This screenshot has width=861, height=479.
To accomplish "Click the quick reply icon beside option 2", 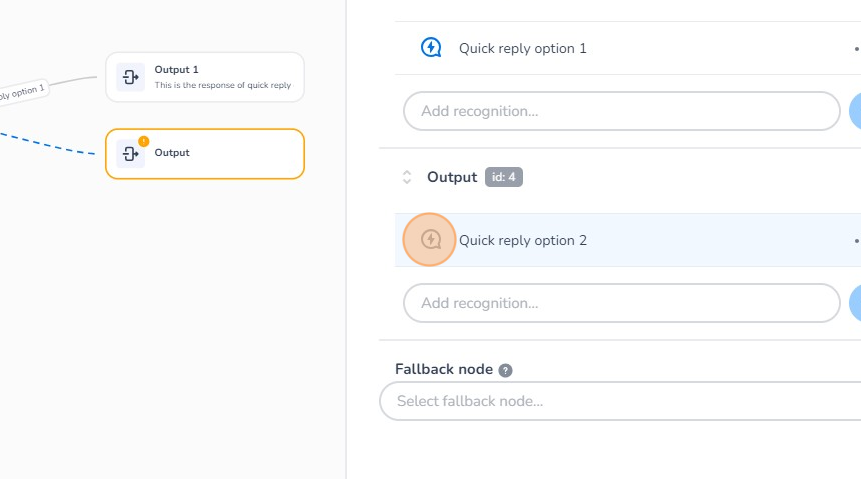I will 431,240.
